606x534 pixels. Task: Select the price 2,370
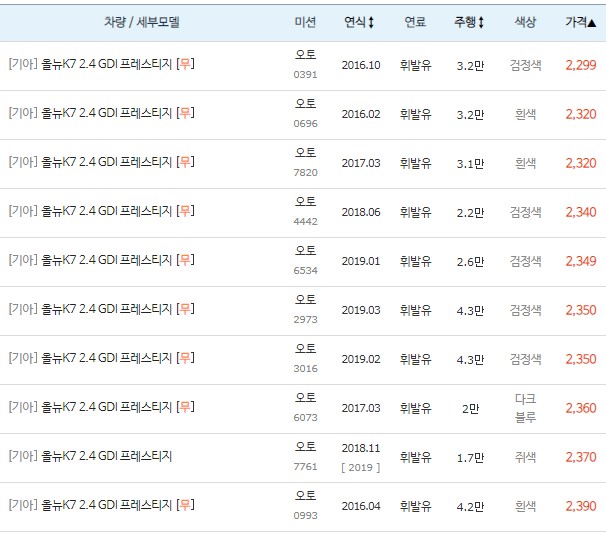coord(581,457)
